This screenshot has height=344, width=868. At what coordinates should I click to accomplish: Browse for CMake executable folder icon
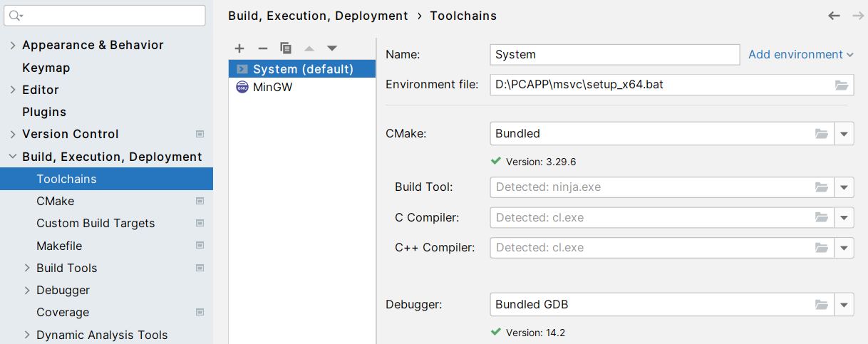[822, 133]
